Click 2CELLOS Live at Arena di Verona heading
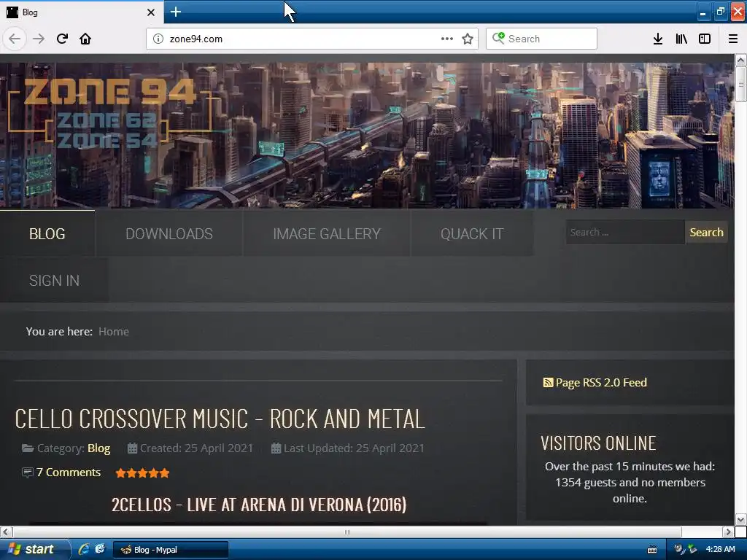This screenshot has height=560, width=747. pyautogui.click(x=259, y=505)
